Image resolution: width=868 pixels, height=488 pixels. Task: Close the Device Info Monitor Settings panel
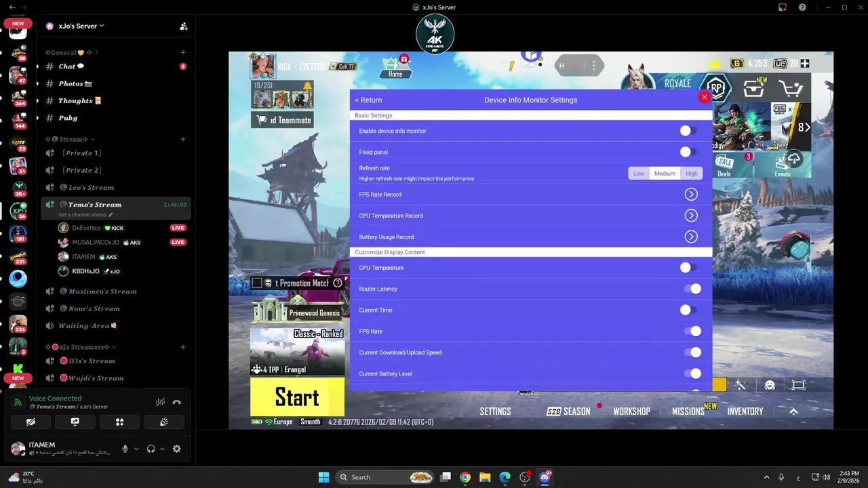pyautogui.click(x=704, y=98)
